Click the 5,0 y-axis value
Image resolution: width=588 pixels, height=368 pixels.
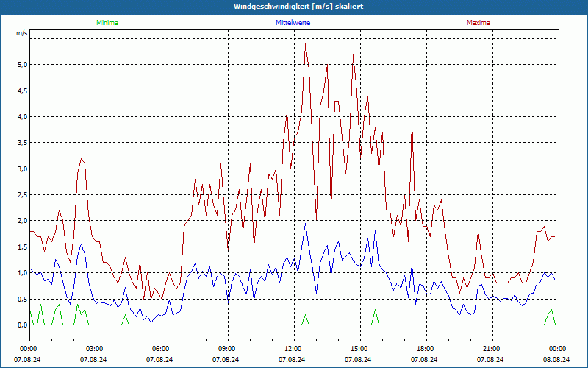pyautogui.click(x=23, y=65)
